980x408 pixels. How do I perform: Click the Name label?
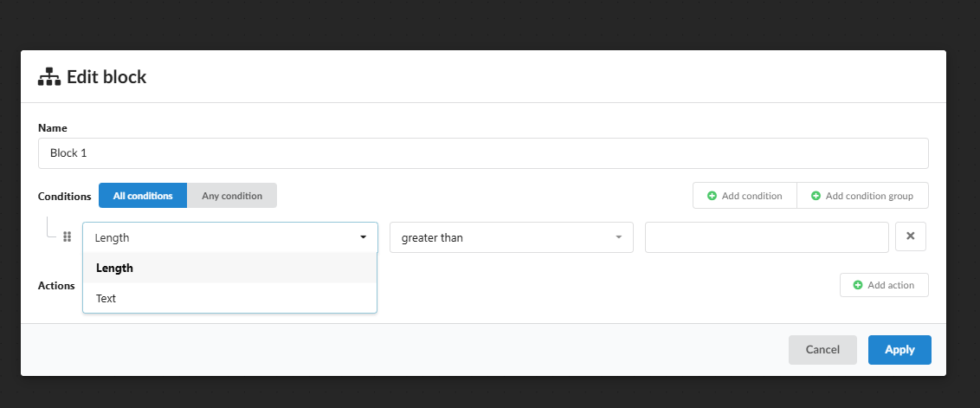point(53,127)
